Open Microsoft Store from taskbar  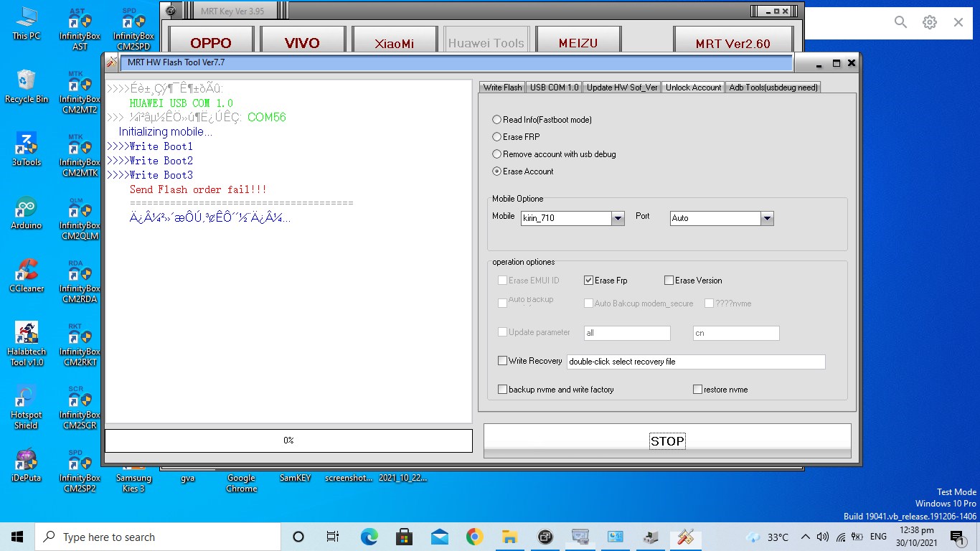(404, 537)
